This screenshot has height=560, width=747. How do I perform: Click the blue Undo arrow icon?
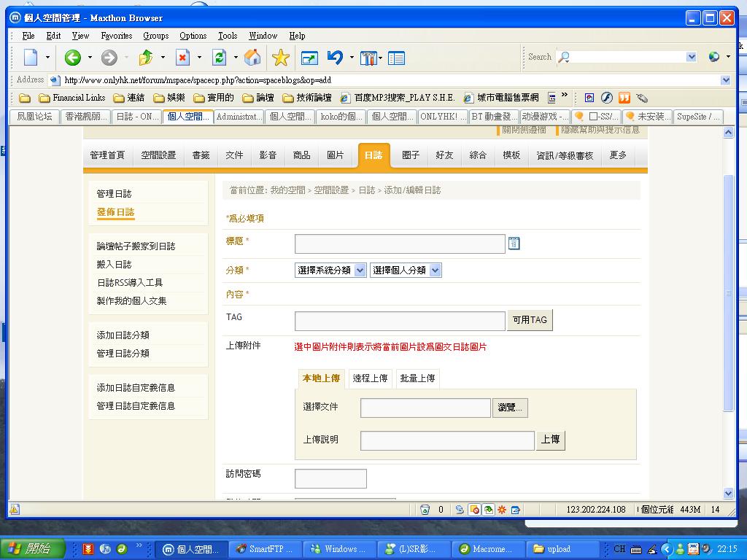coord(336,58)
